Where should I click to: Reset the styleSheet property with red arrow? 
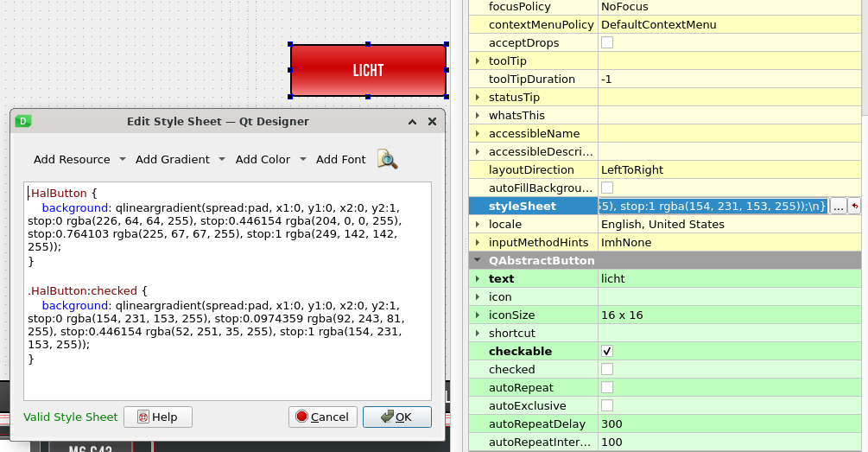pos(854,206)
